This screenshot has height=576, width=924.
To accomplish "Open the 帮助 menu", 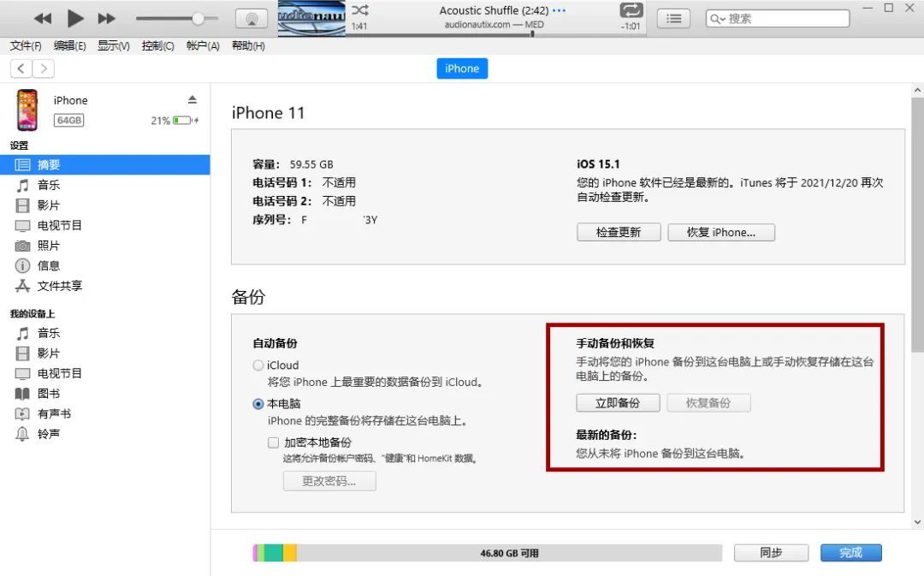I will [247, 46].
